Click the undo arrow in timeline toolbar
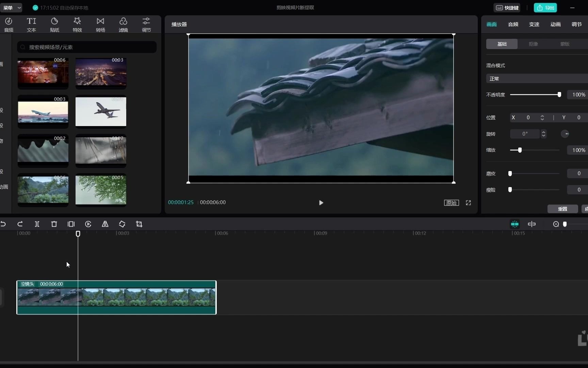The image size is (588, 368). (x=3, y=224)
